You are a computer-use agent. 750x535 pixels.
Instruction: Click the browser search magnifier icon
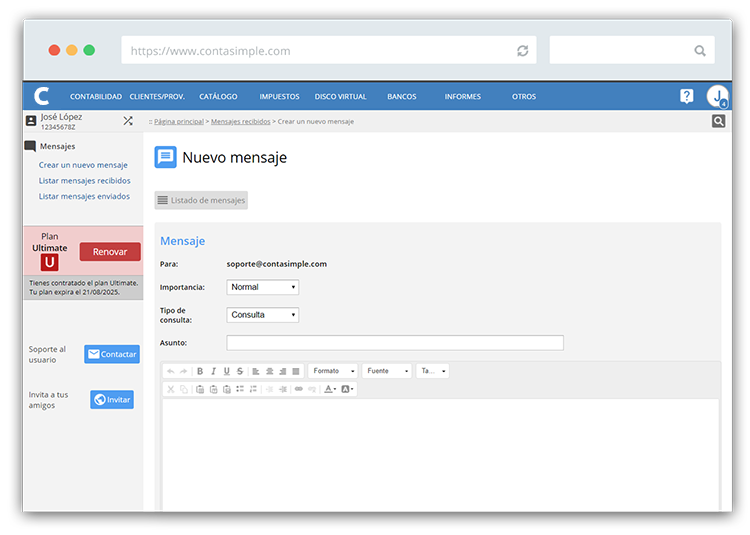700,51
